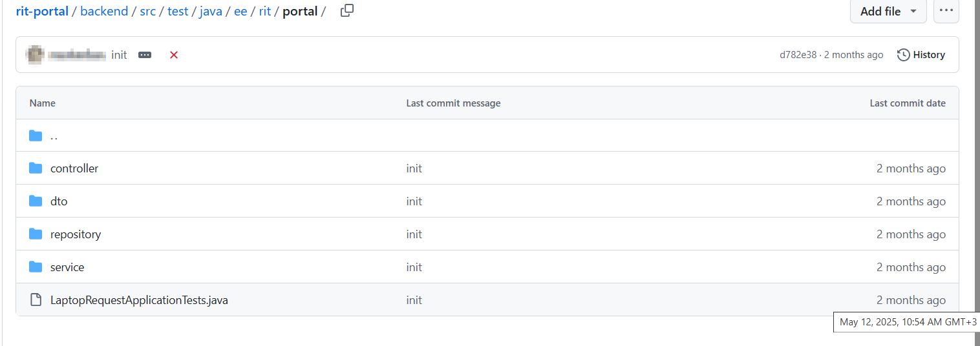Navigate to the backend breadcrumb
This screenshot has width=980, height=346.
104,11
